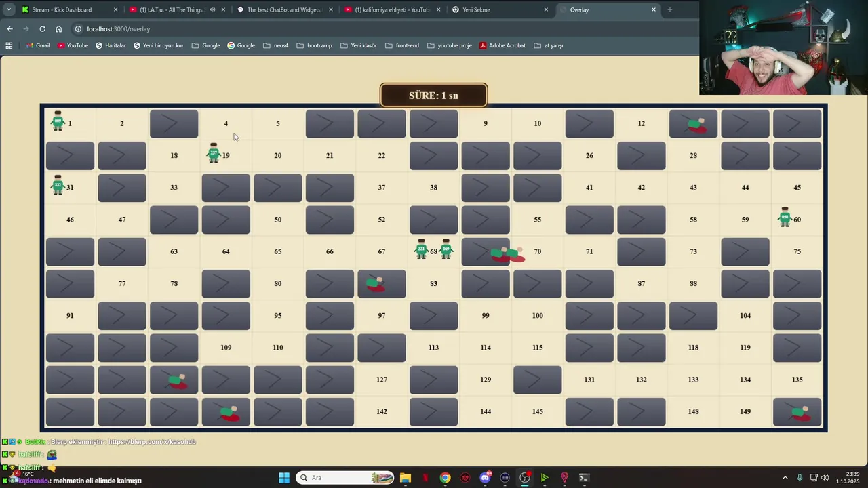Select the green player on tile 19
This screenshot has height=488, width=868.
point(214,153)
